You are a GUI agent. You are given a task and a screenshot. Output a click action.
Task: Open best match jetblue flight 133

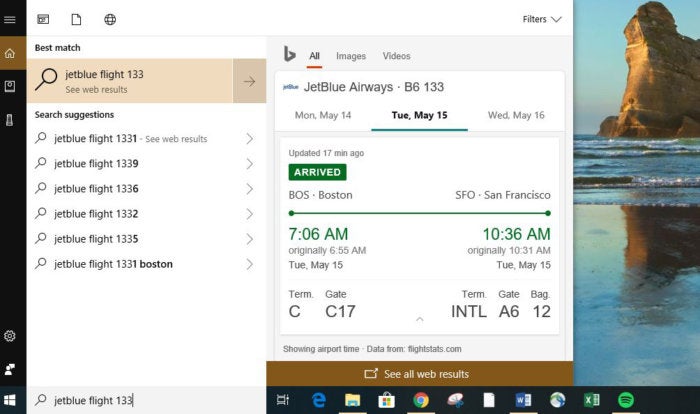130,81
